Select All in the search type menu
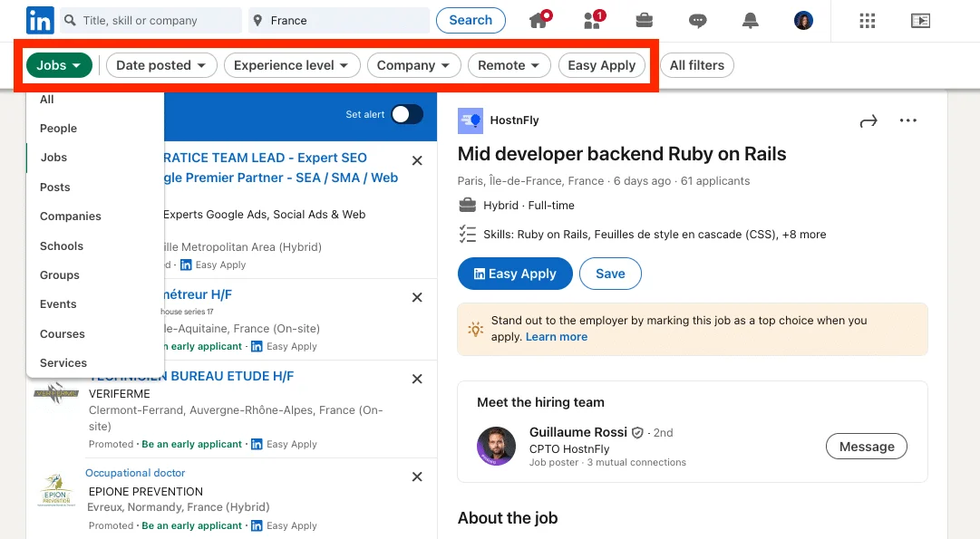 click(x=95, y=100)
